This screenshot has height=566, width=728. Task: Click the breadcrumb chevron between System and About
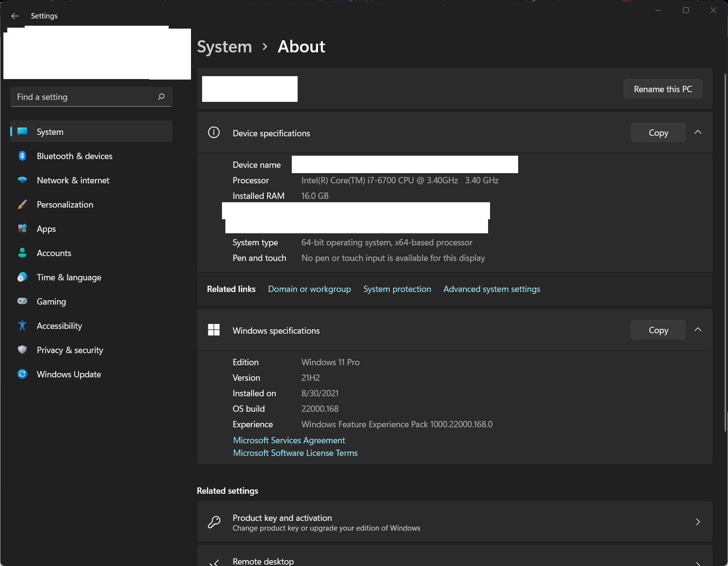(x=265, y=47)
